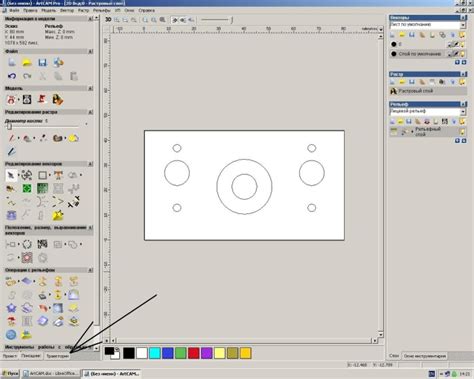Collapse the Растр panel header
This screenshot has height=379, width=474.
pos(463,74)
